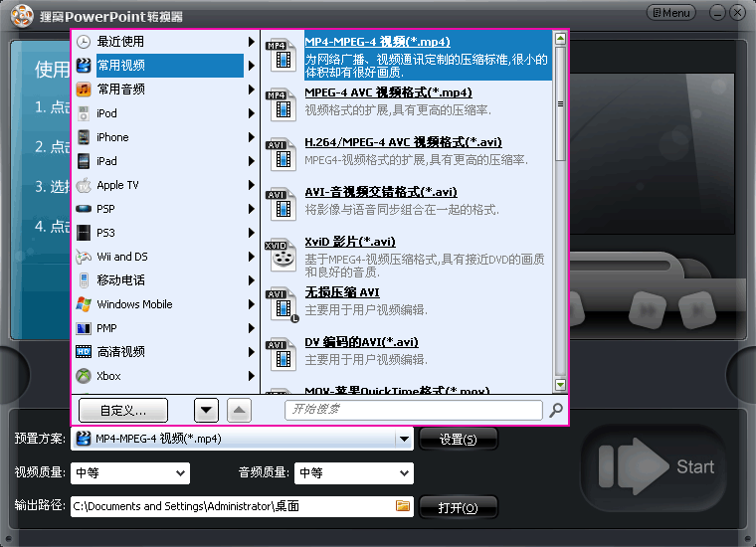Choose MP4-MPEG-4 视频(*.mp4) format link
Screen dimensions: 756x547
[378, 42]
